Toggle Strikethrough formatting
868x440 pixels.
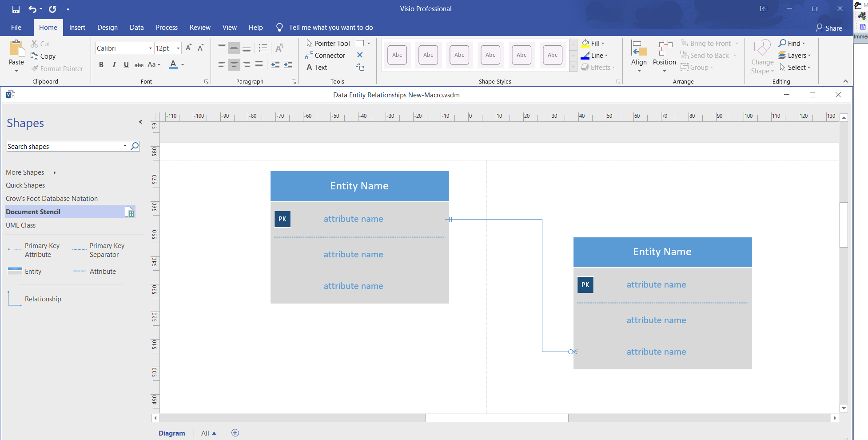coord(139,65)
